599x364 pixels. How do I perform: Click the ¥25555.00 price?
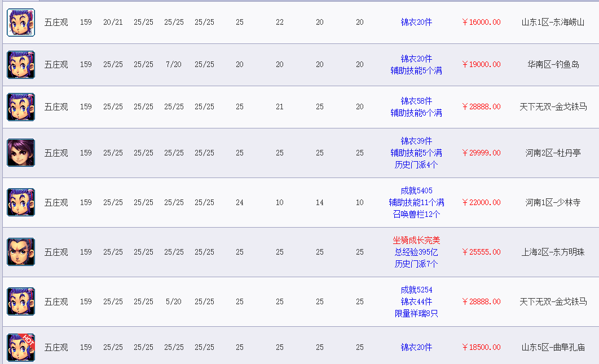click(481, 252)
